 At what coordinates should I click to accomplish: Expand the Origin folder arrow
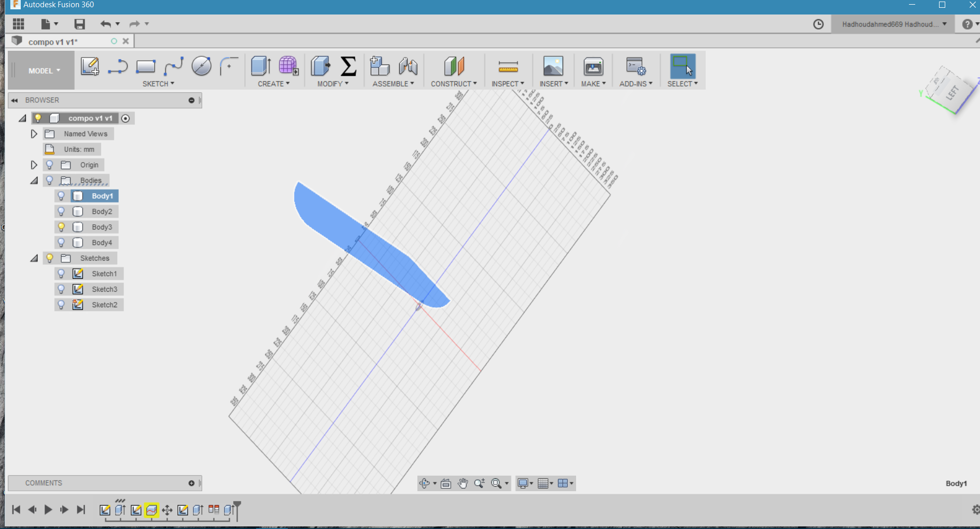[34, 165]
